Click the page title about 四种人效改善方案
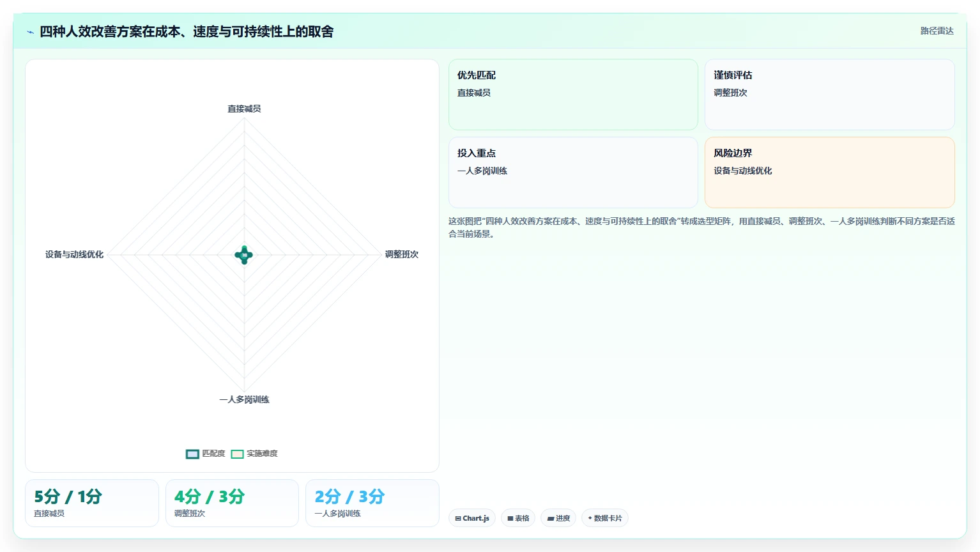The image size is (980, 552). click(187, 31)
